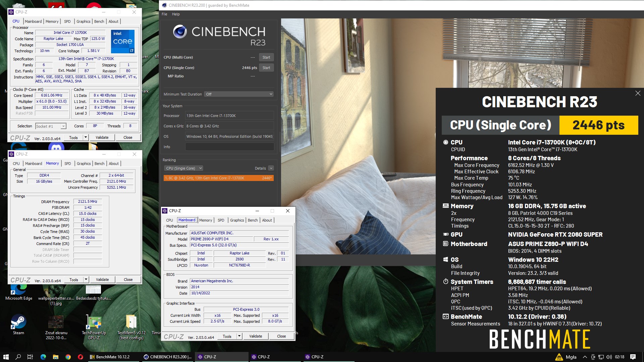Click the Info input field

(x=229, y=147)
